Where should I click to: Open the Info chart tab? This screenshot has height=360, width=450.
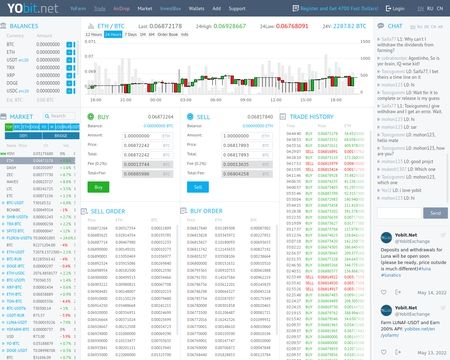[185, 34]
